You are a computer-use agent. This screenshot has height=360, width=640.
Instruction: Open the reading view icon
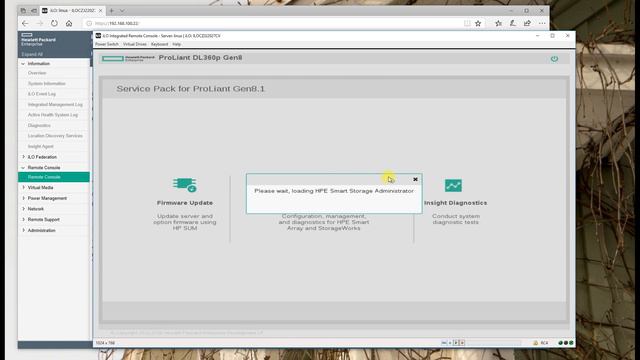pyautogui.click(x=467, y=23)
